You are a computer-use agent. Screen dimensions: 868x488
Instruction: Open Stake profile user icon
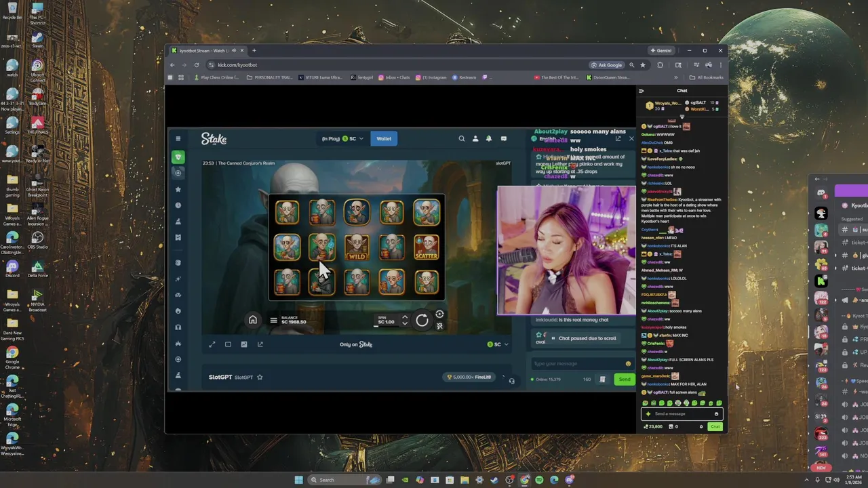click(475, 138)
